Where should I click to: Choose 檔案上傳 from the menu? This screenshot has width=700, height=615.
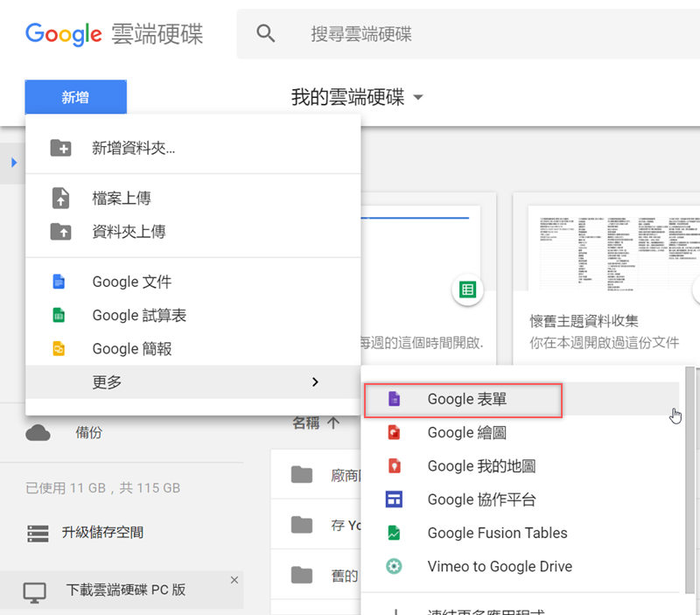tap(192, 199)
